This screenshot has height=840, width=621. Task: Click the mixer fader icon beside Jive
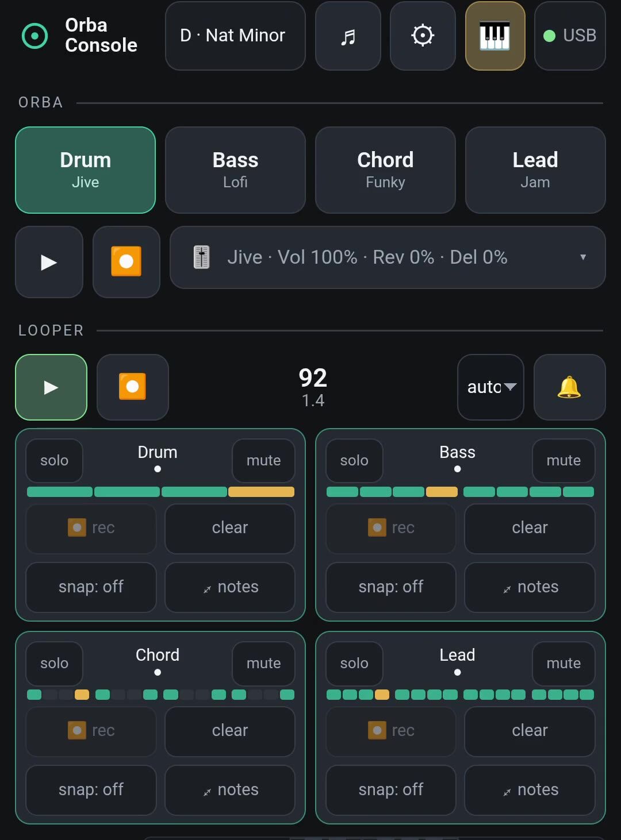pyautogui.click(x=201, y=257)
